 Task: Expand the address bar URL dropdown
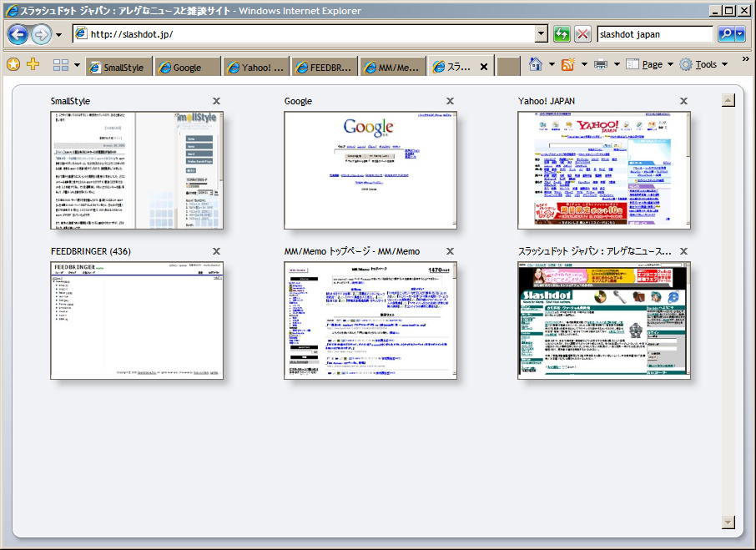(541, 34)
